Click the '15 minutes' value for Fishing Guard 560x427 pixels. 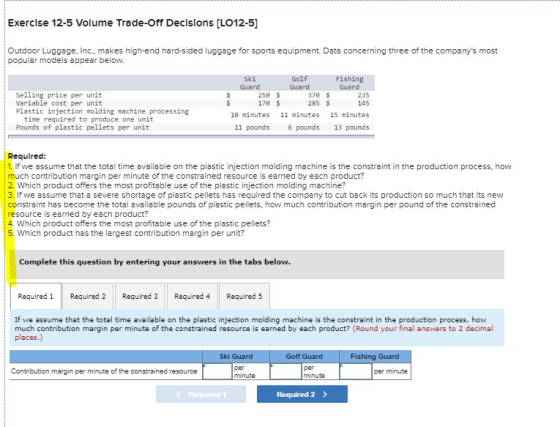350,115
